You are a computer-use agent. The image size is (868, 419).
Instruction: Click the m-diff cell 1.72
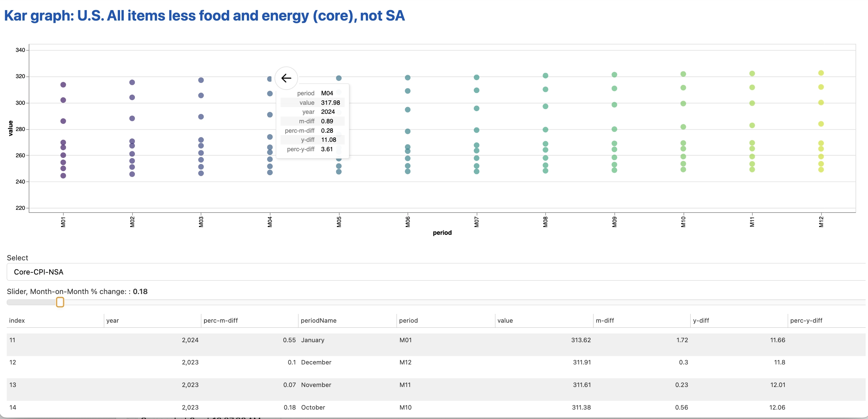(x=682, y=340)
